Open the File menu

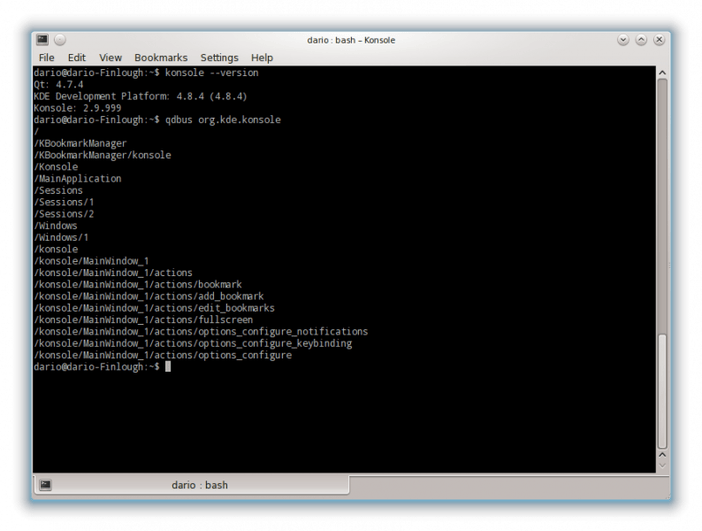[46, 58]
